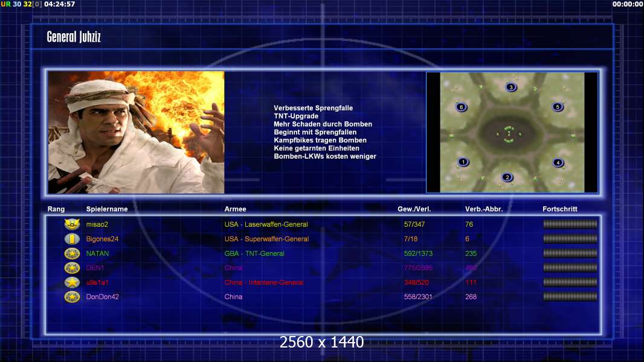The image size is (644, 362).
Task: Click the 00:00:00 timer readout
Action: pyautogui.click(x=628, y=4)
